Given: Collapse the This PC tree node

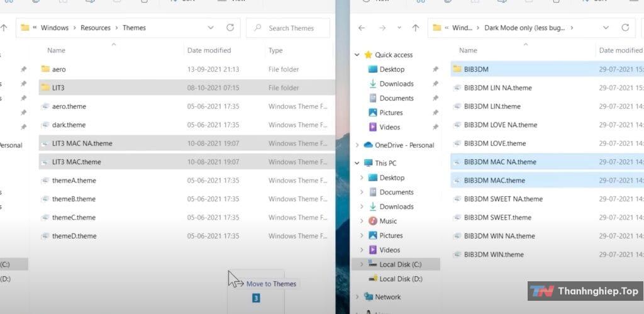Looking at the screenshot, I should (358, 163).
